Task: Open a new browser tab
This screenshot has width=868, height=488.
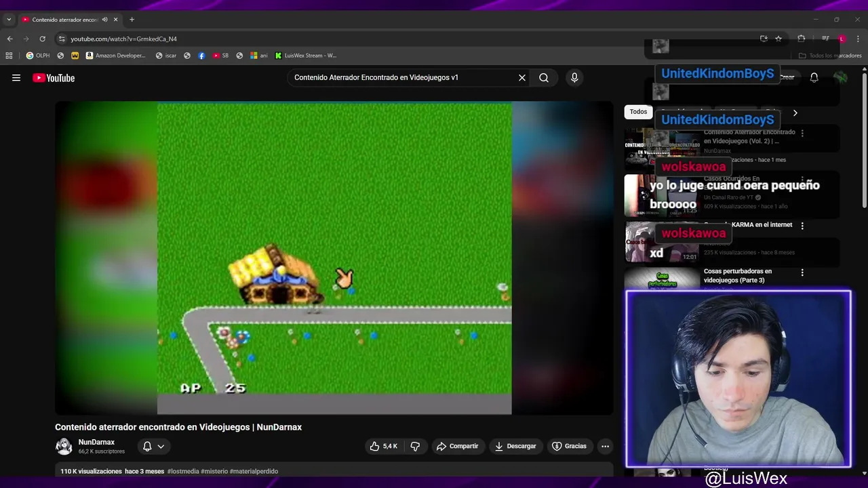Action: tap(132, 20)
